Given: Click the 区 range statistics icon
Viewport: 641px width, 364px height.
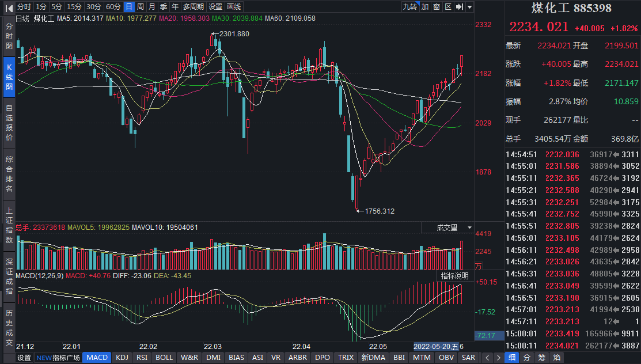Looking at the screenshot, I should point(448,7).
